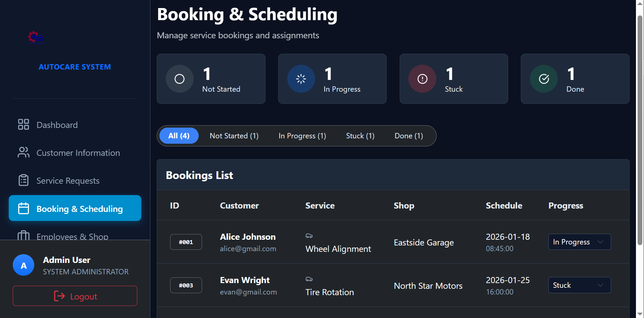This screenshot has height=318, width=644.
Task: Switch to In Progress (1) tab
Action: click(302, 136)
